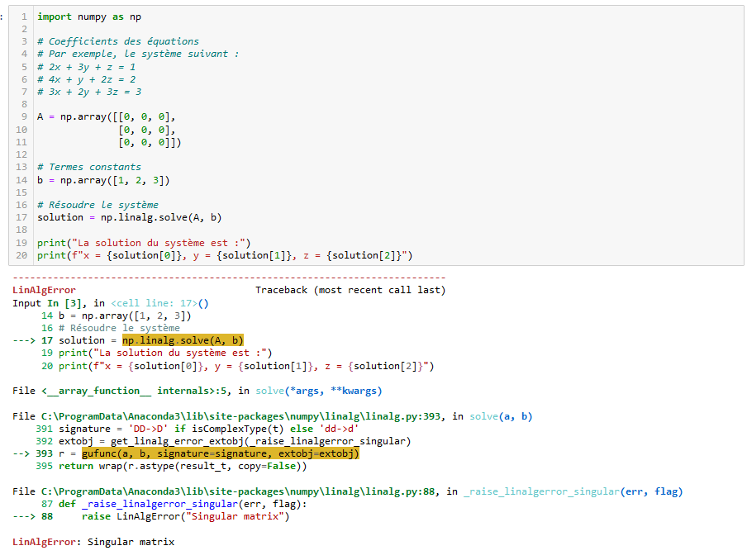Click the highlighted gufunc call on line 393

coord(221,453)
